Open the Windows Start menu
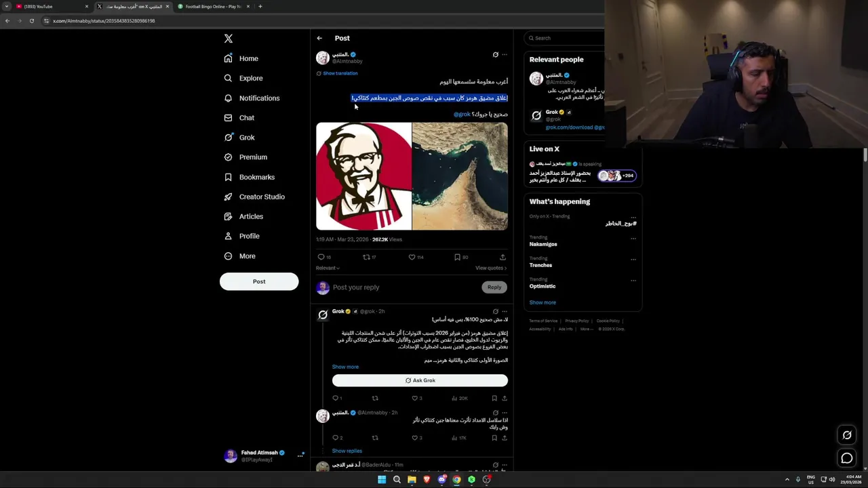This screenshot has width=868, height=488. (x=382, y=479)
